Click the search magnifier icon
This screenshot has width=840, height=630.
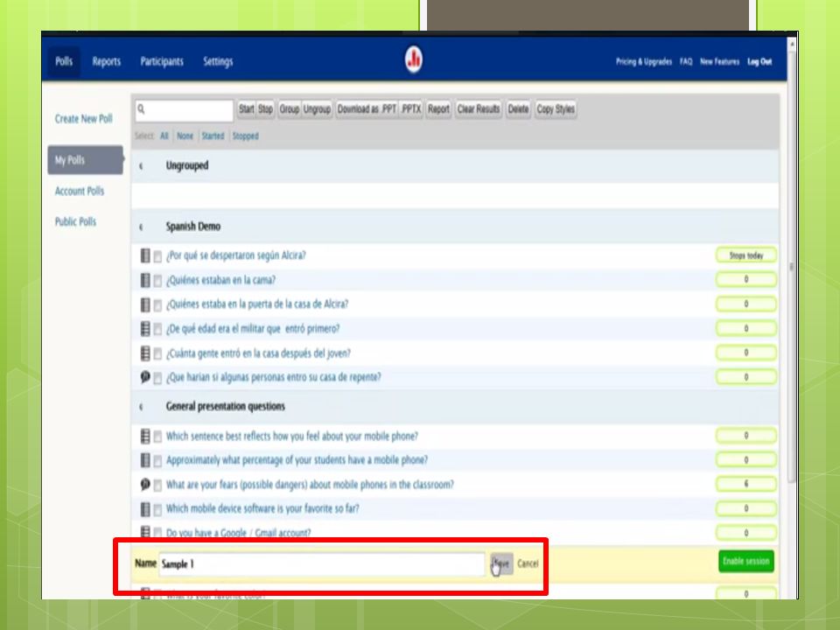pyautogui.click(x=142, y=109)
